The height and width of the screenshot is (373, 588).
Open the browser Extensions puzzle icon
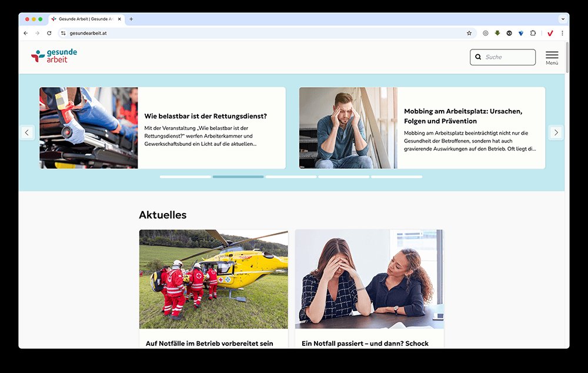coord(532,34)
